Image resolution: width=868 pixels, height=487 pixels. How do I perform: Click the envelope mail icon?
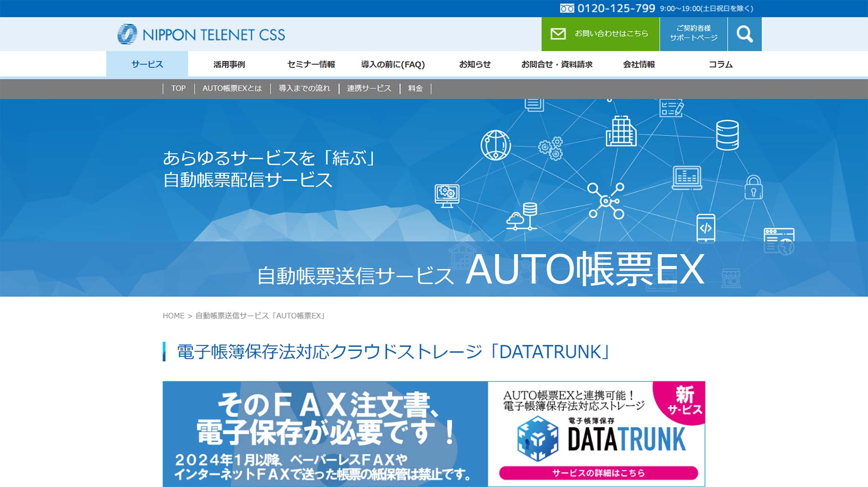tap(558, 34)
